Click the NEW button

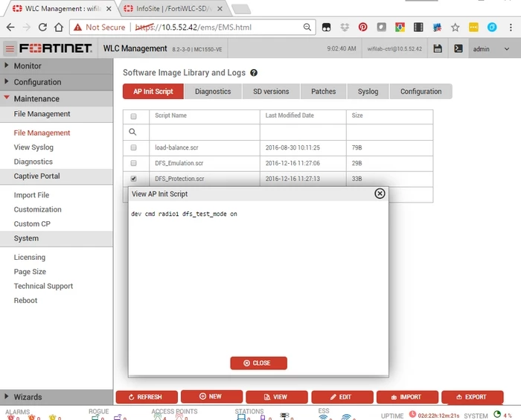211,396
